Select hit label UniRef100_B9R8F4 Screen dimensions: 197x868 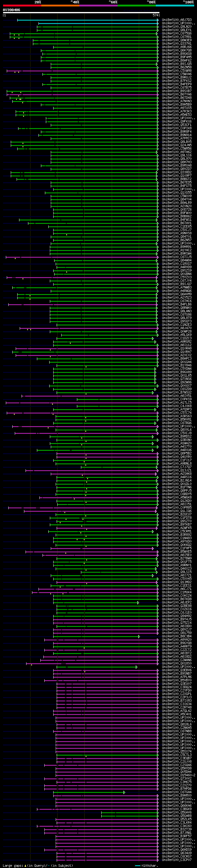pyautogui.click(x=177, y=131)
